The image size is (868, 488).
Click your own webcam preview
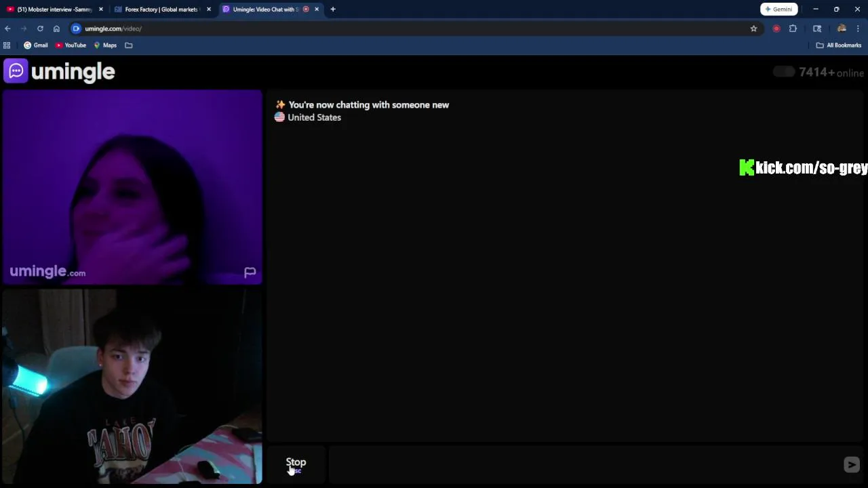pos(132,386)
